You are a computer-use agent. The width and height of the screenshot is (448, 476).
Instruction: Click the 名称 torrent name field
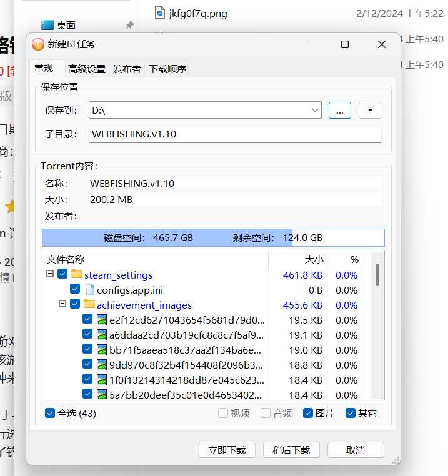click(x=235, y=184)
